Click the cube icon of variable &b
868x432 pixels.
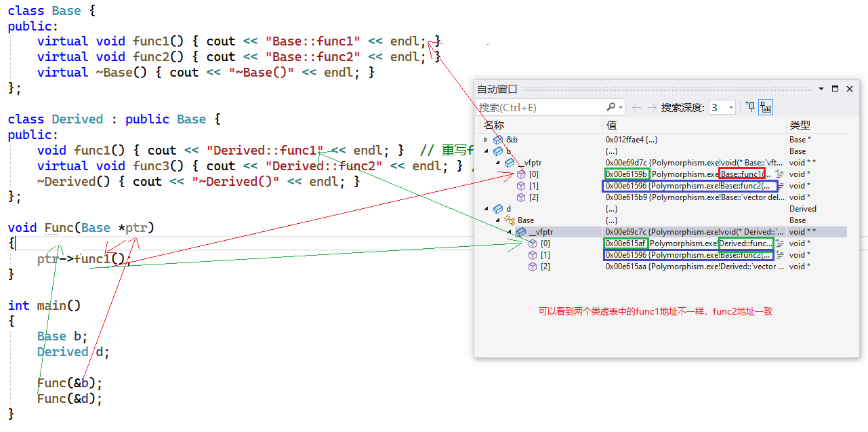499,140
